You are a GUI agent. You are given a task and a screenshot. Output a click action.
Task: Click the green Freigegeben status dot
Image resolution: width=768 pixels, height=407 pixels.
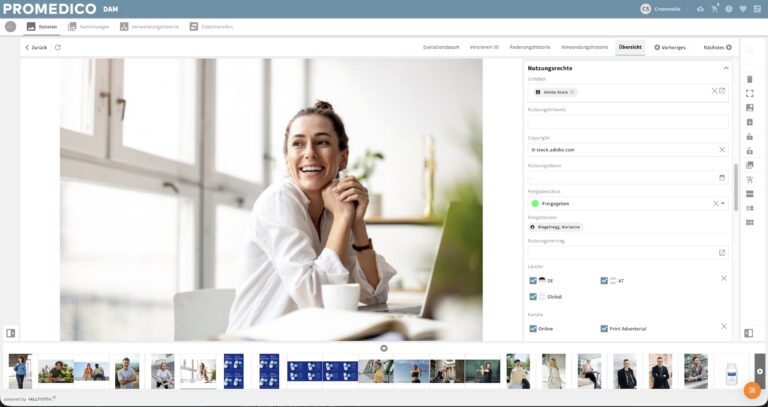pyautogui.click(x=535, y=203)
